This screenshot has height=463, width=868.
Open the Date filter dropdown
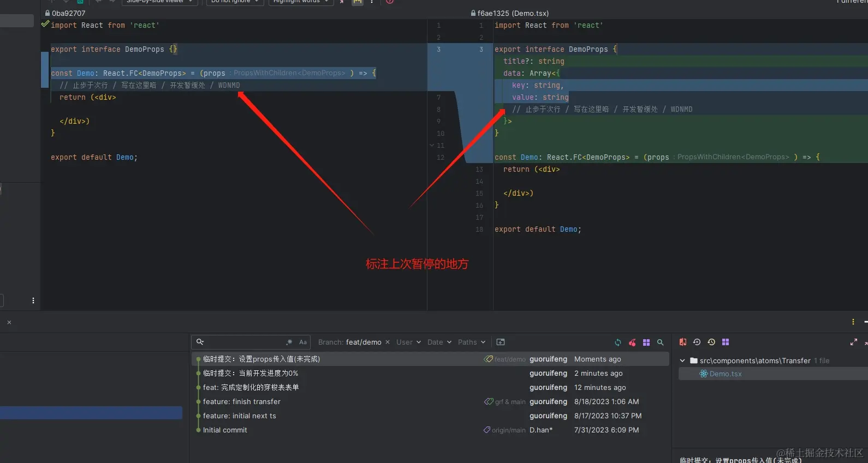pyautogui.click(x=439, y=342)
